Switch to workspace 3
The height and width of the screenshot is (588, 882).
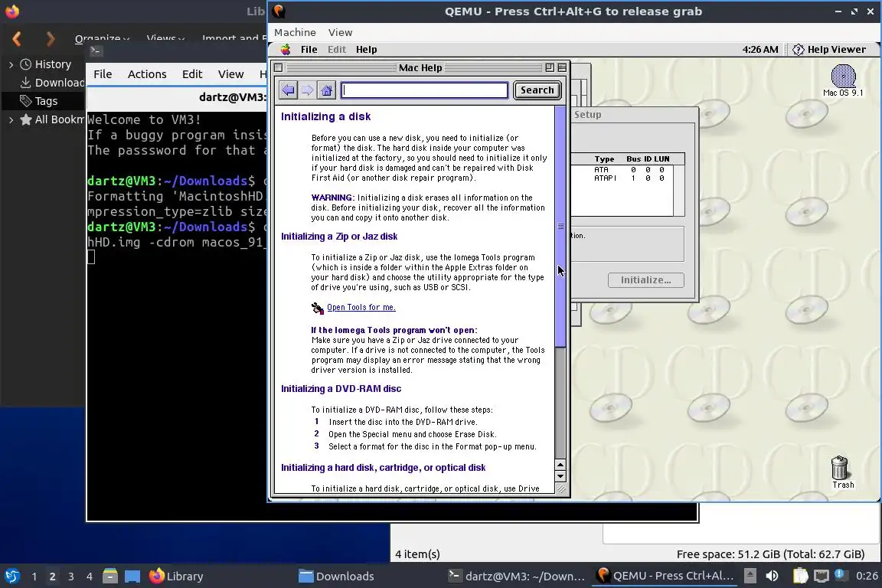[71, 577]
